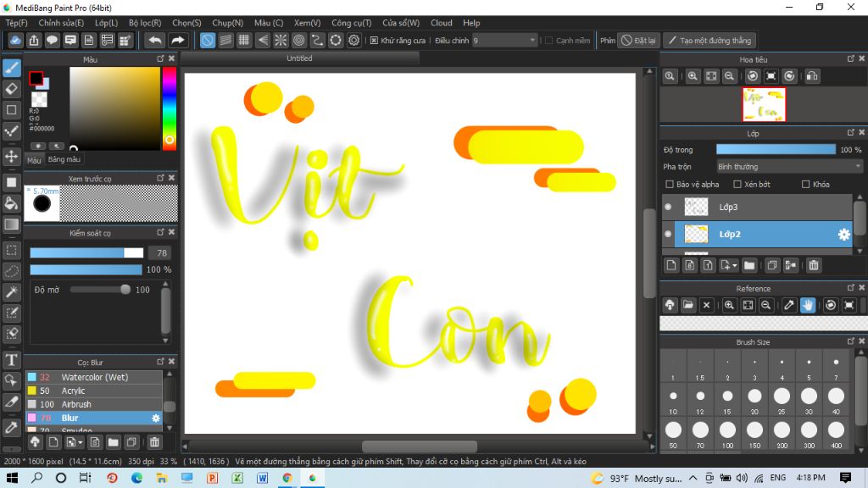Screen dimensions: 868x488
Task: Open Word from Windows taskbar
Action: 263,478
